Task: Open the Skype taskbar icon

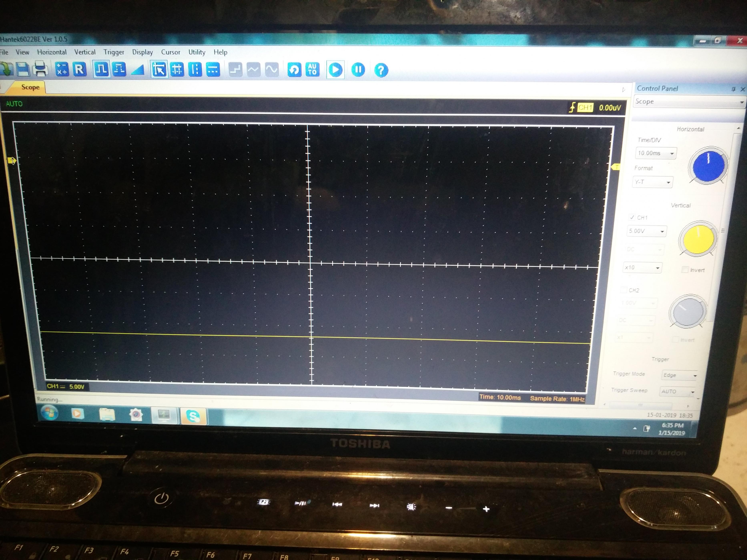Action: pyautogui.click(x=194, y=416)
